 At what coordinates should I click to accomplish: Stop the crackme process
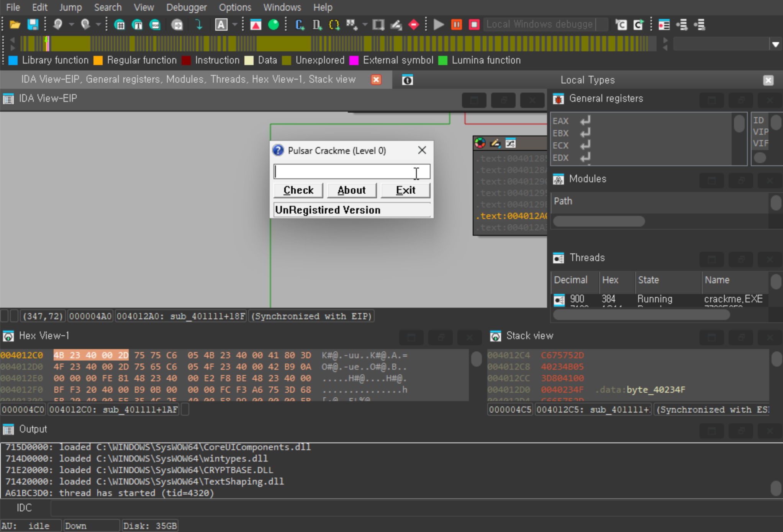(474, 24)
